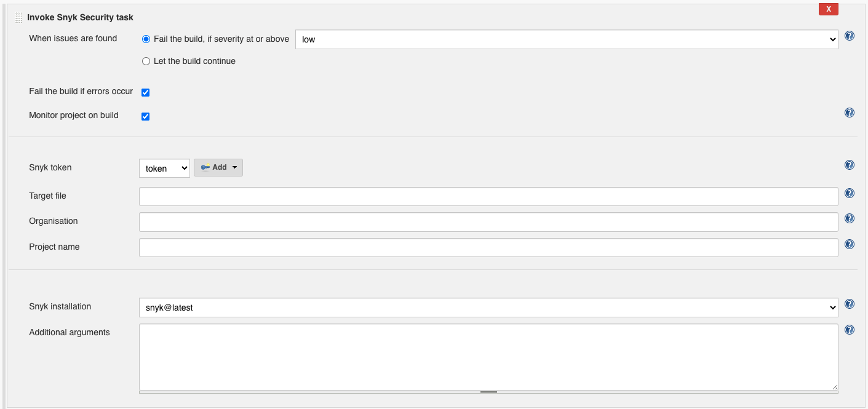
Task: Click help icon beside Additional arguments
Action: click(850, 330)
